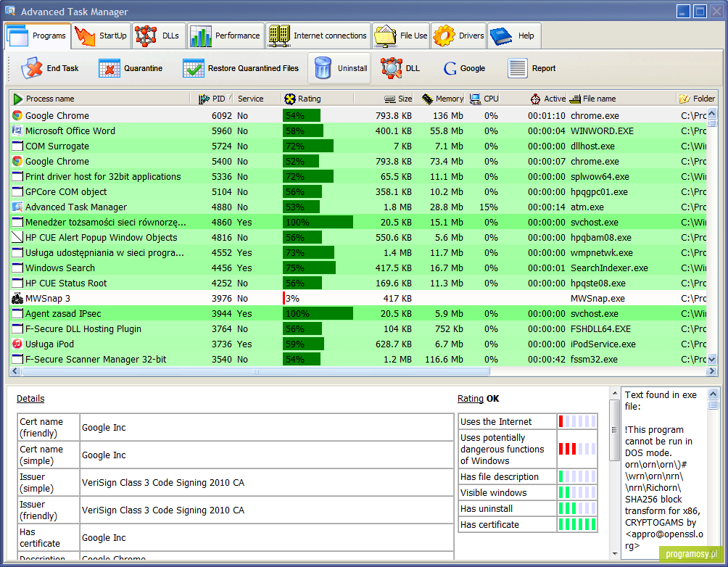Sort processes by Active column header
The width and height of the screenshot is (728, 567).
[534, 99]
